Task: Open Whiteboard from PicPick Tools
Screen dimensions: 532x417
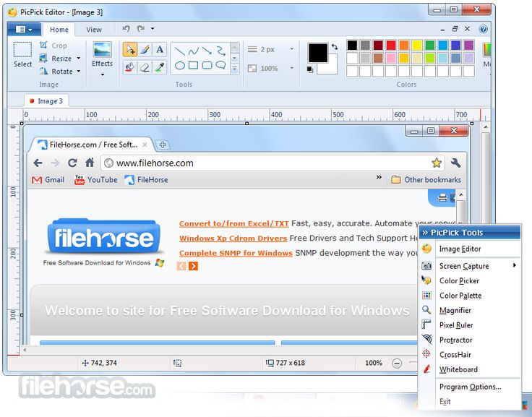Action: (470, 369)
